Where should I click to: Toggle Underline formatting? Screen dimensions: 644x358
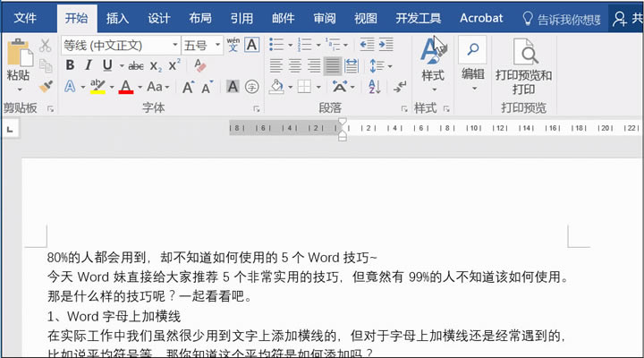[x=107, y=65]
